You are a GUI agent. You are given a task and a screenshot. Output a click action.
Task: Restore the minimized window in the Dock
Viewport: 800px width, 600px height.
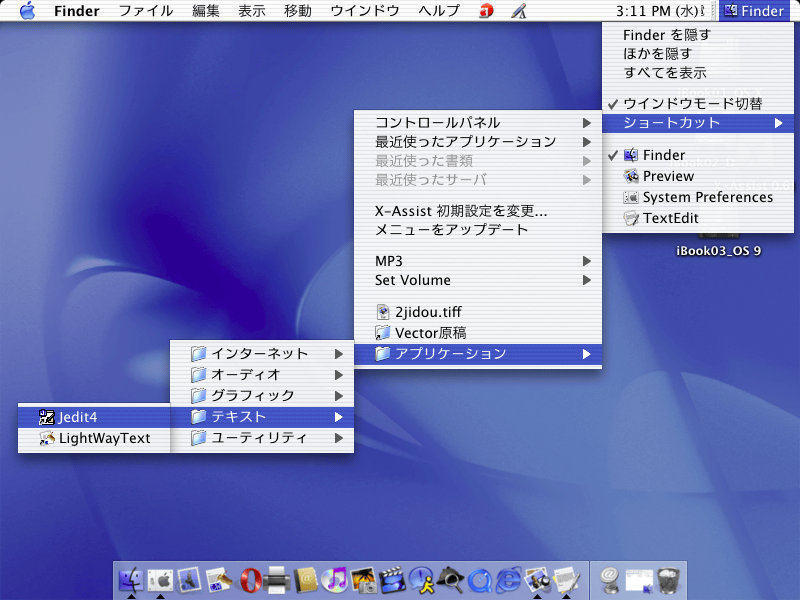point(639,580)
